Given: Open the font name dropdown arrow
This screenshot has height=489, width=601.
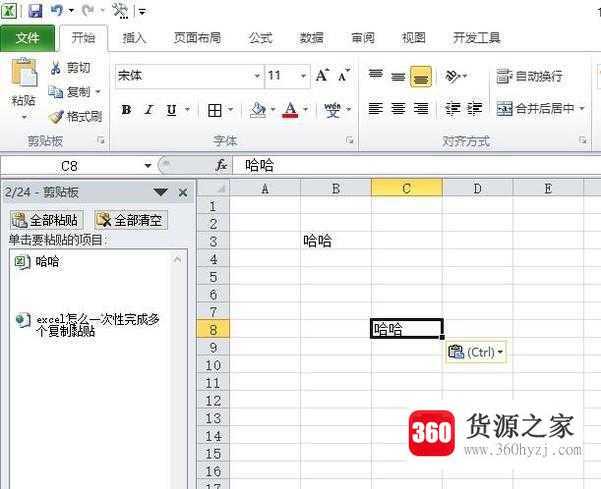Looking at the screenshot, I should pyautogui.click(x=258, y=76).
